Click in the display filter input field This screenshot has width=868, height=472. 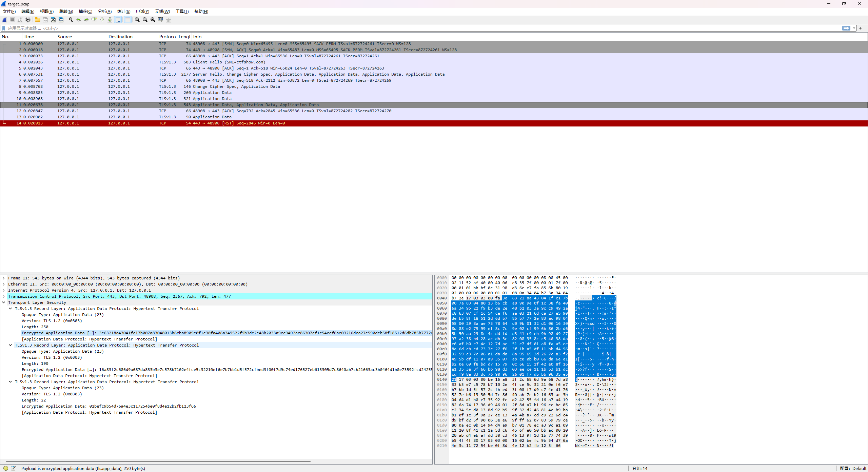[x=407, y=28]
